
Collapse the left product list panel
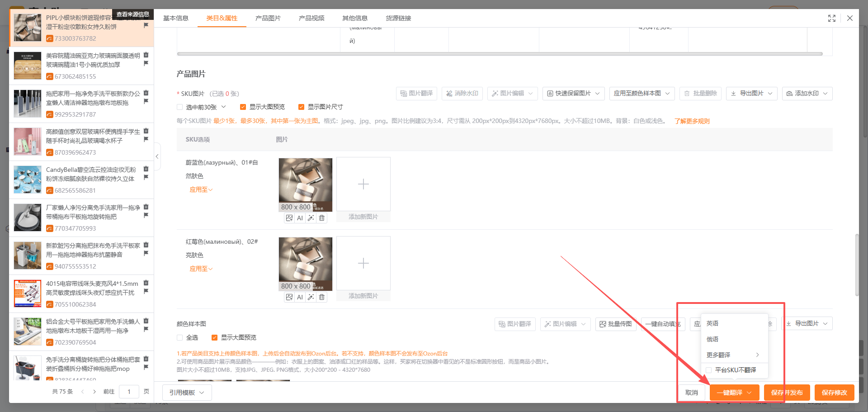(x=157, y=156)
